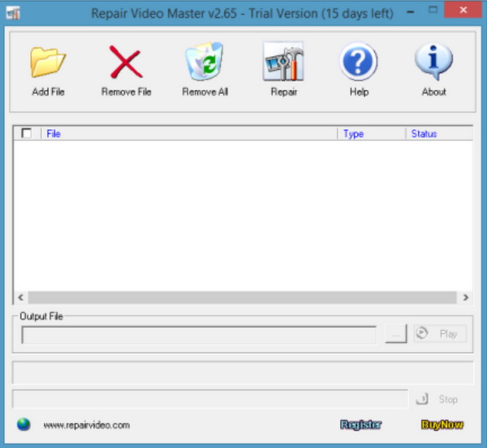Viewport: 487px width, 448px height.
Task: Click the right arrow of horizontal scrollbar
Action: (x=465, y=297)
